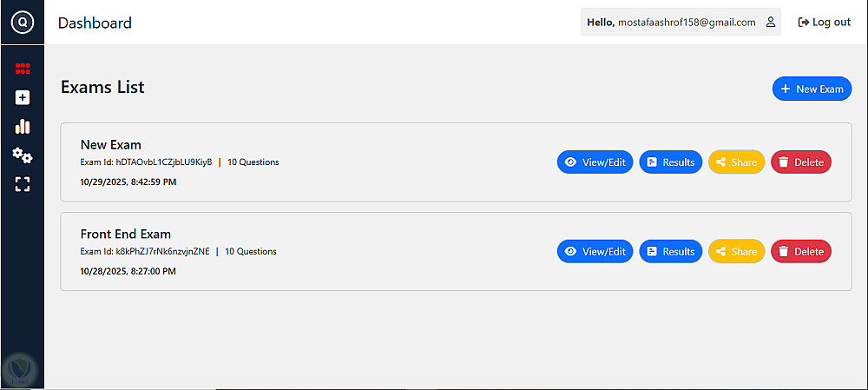The width and height of the screenshot is (868, 390).
Task: Create a New Exam
Action: (812, 89)
